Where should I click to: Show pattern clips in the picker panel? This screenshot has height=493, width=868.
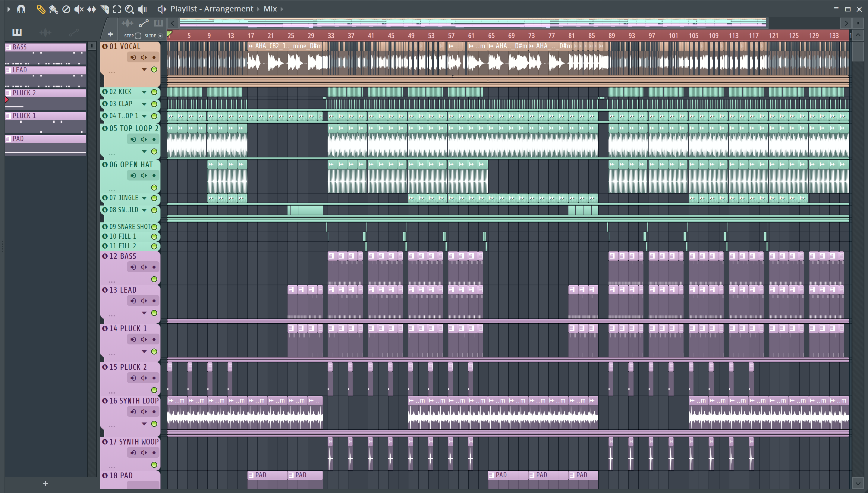17,32
